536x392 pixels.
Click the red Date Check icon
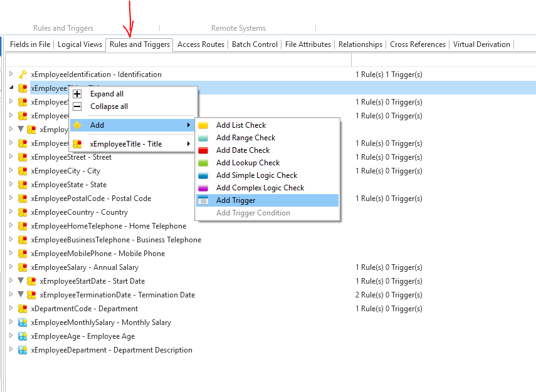click(203, 150)
